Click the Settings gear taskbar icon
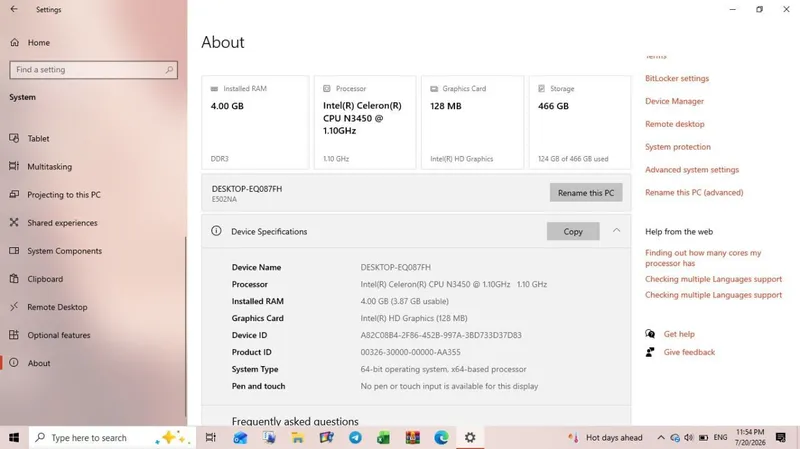Viewport: 800px width, 449px height. point(470,437)
